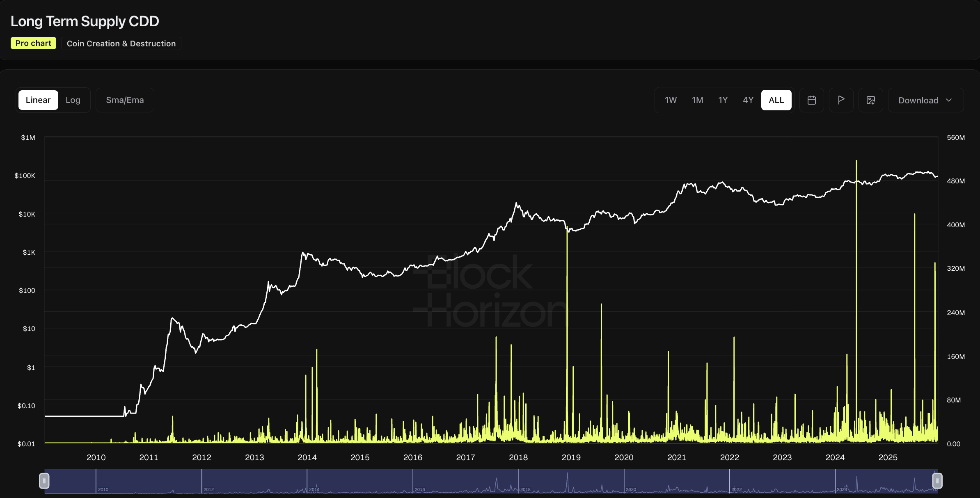Click the Pro chart badge
The width and height of the screenshot is (980, 498).
tap(33, 43)
